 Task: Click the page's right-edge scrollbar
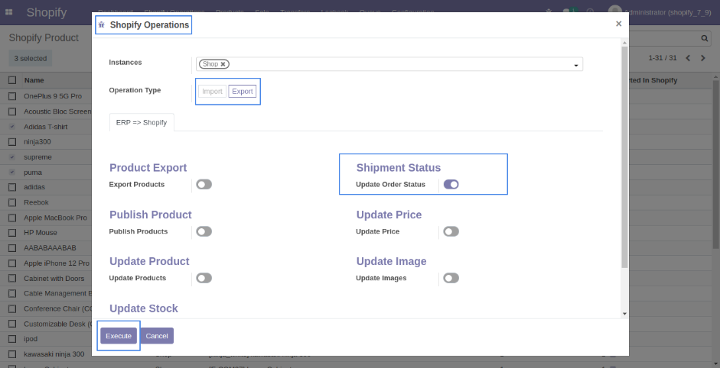pos(716,163)
